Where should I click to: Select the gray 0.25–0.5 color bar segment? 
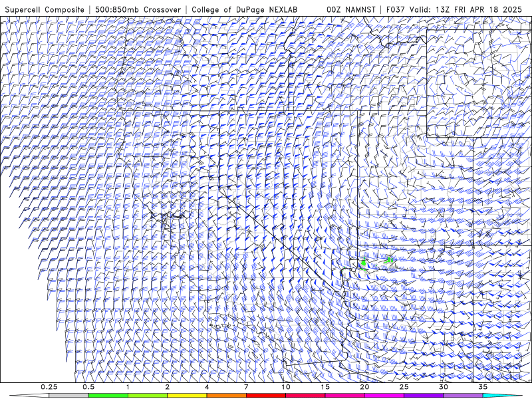(x=69, y=396)
